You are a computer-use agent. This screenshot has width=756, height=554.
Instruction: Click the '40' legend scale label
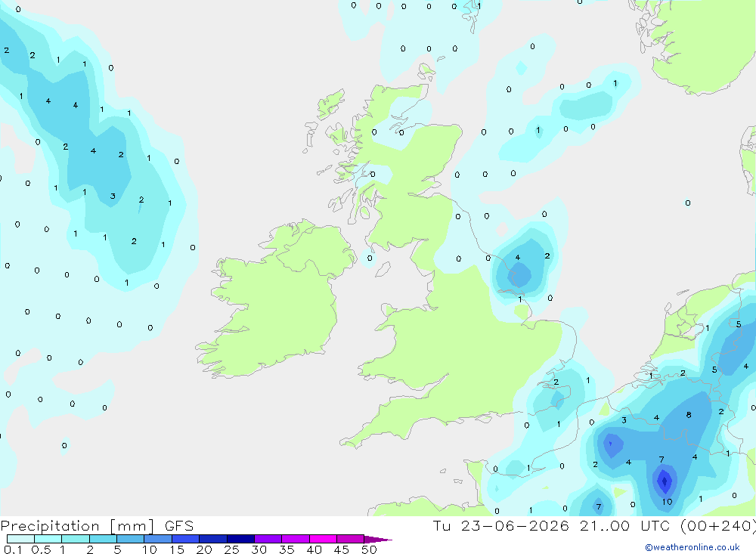pyautogui.click(x=314, y=549)
